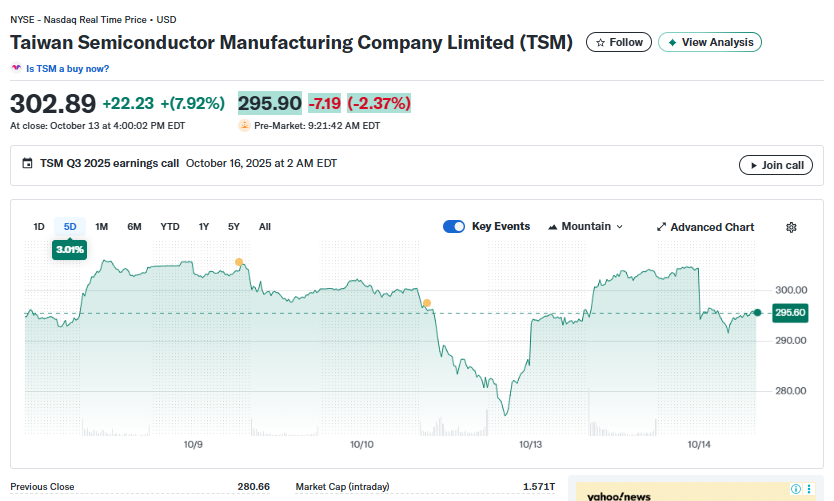Show the 5Y chart range
This screenshot has width=834, height=501.
coord(234,226)
